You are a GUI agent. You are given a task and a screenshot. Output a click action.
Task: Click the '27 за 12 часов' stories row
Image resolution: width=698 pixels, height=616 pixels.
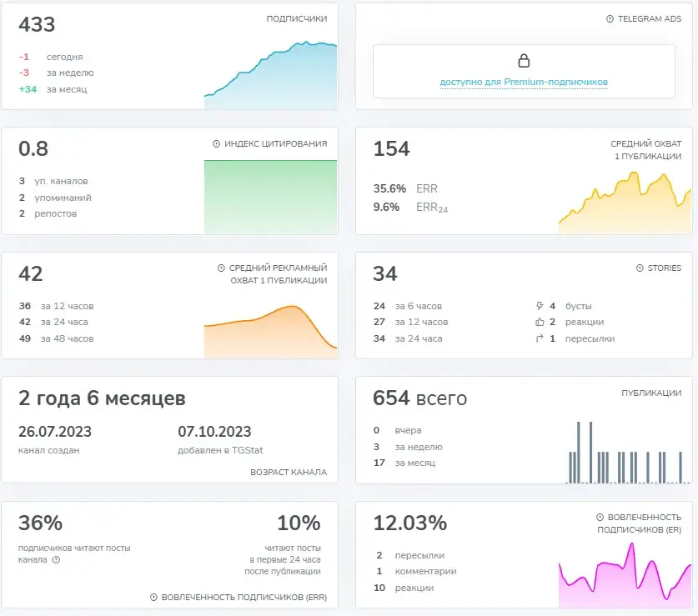(411, 323)
